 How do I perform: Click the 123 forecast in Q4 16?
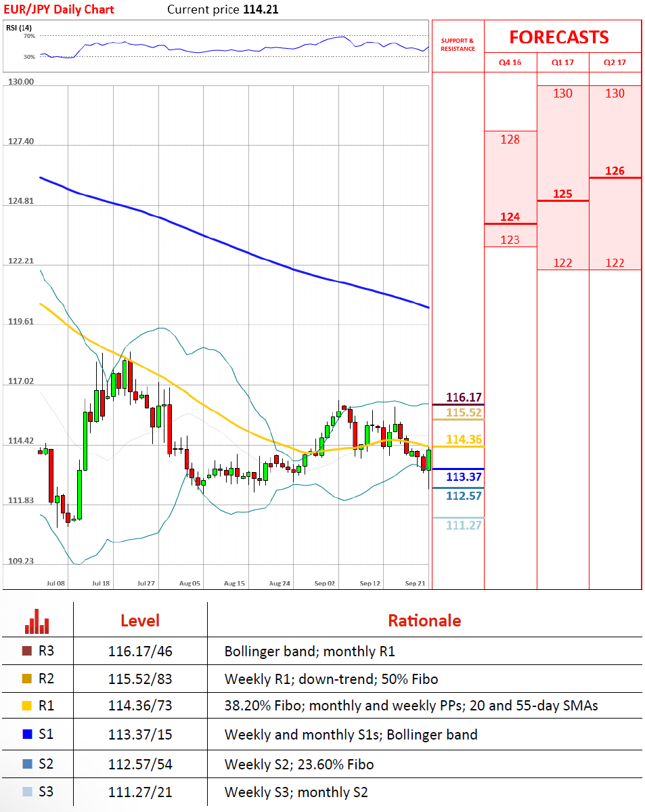pyautogui.click(x=510, y=240)
